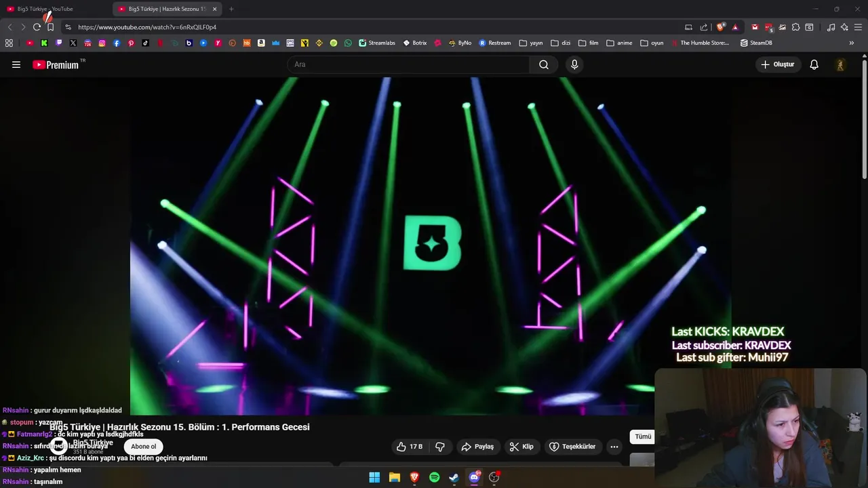Open File Explorer from the taskbar

[394, 477]
